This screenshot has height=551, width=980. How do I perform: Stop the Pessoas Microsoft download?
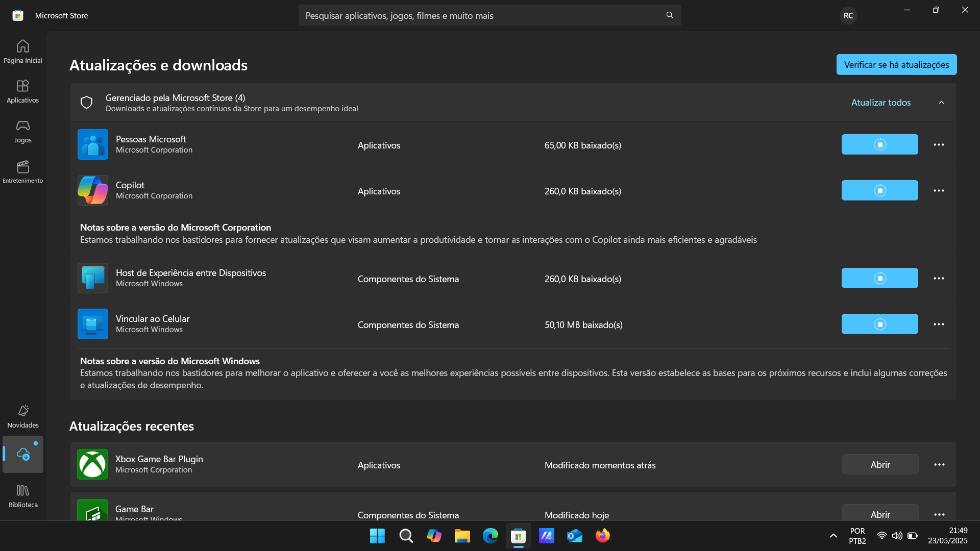click(x=879, y=145)
